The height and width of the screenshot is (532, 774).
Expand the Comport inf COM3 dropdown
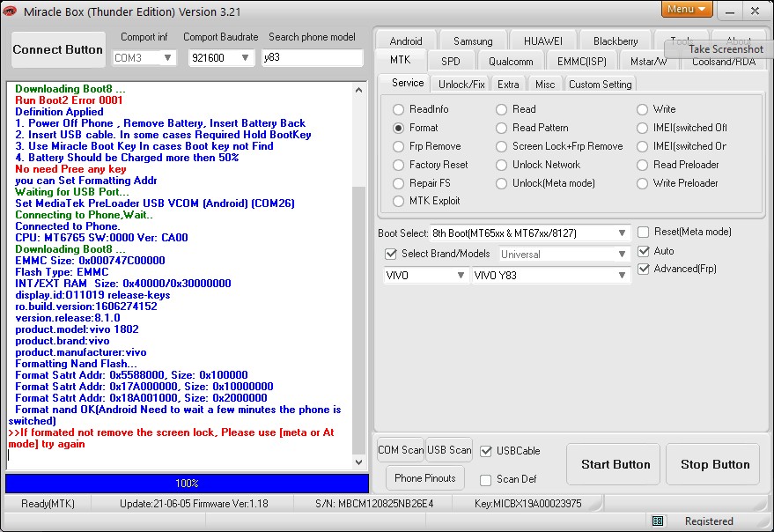click(167, 58)
